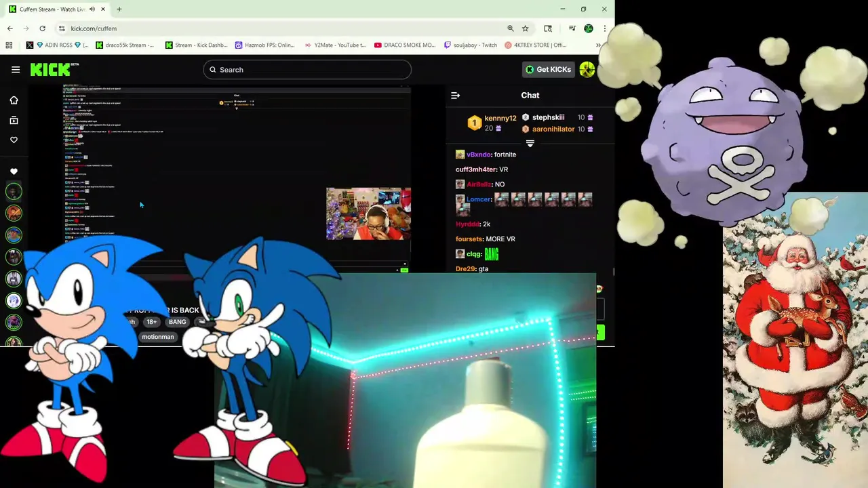The width and height of the screenshot is (868, 488).
Task: Open Stream - Kick Dashboard bookmark
Action: pyautogui.click(x=196, y=45)
